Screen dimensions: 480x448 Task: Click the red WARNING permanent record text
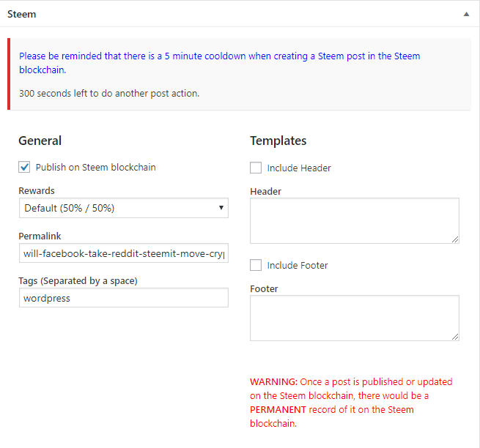351,403
